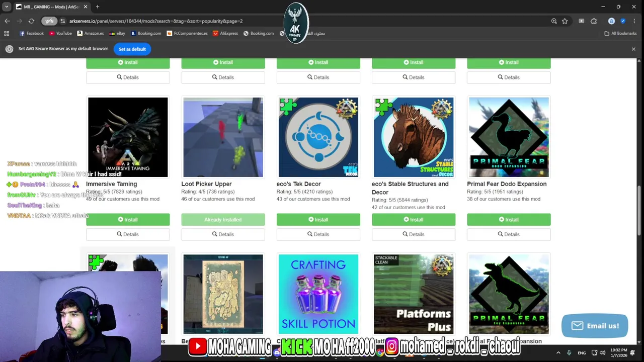
Task: Open the Amazon.es bookmark
Action: point(91,33)
